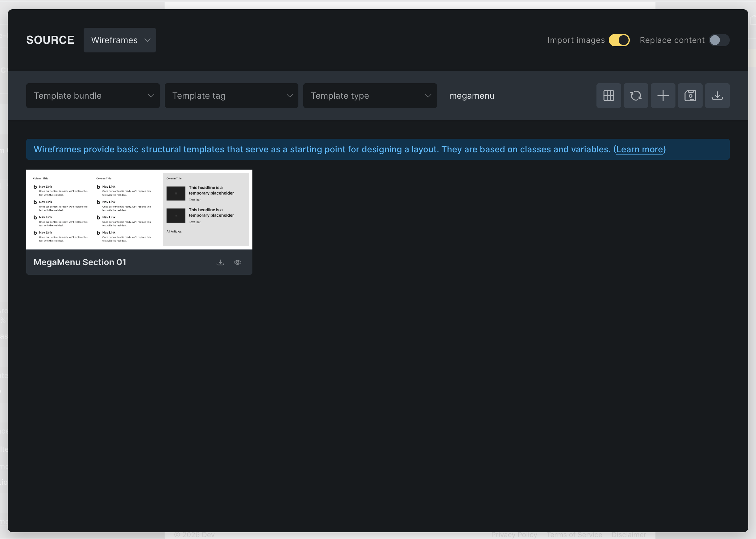The width and height of the screenshot is (756, 539).
Task: Preview MegaMenu Section 01 with eye icon
Action: pyautogui.click(x=238, y=262)
